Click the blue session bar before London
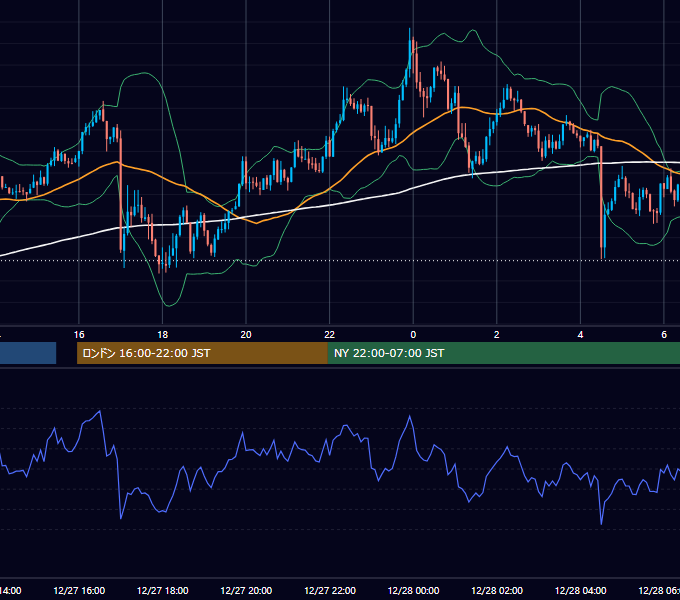This screenshot has width=680, height=600. coord(28,353)
